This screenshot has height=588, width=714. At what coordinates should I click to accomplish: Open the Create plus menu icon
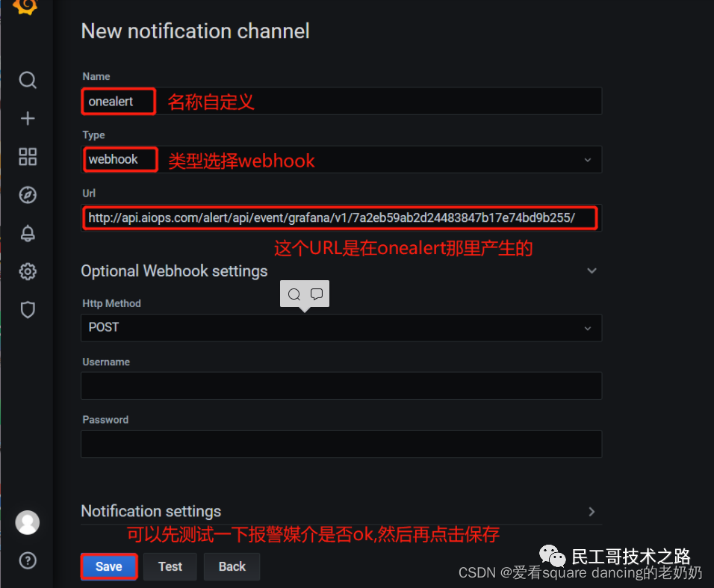[28, 118]
